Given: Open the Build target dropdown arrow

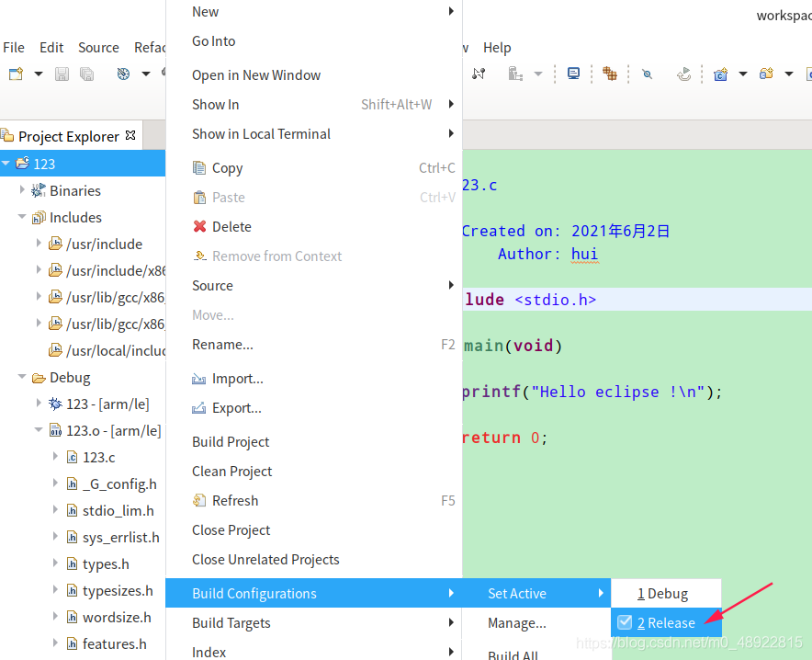Looking at the screenshot, I should [x=146, y=74].
